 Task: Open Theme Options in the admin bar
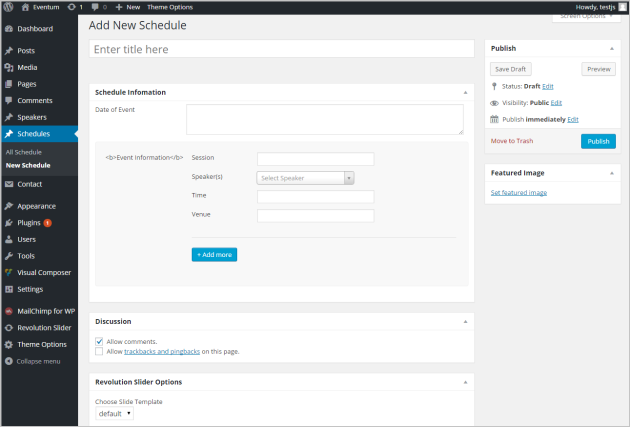click(170, 7)
